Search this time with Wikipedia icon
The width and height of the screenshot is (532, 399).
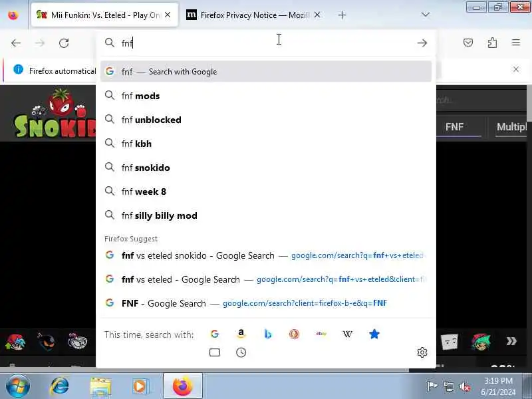(347, 334)
